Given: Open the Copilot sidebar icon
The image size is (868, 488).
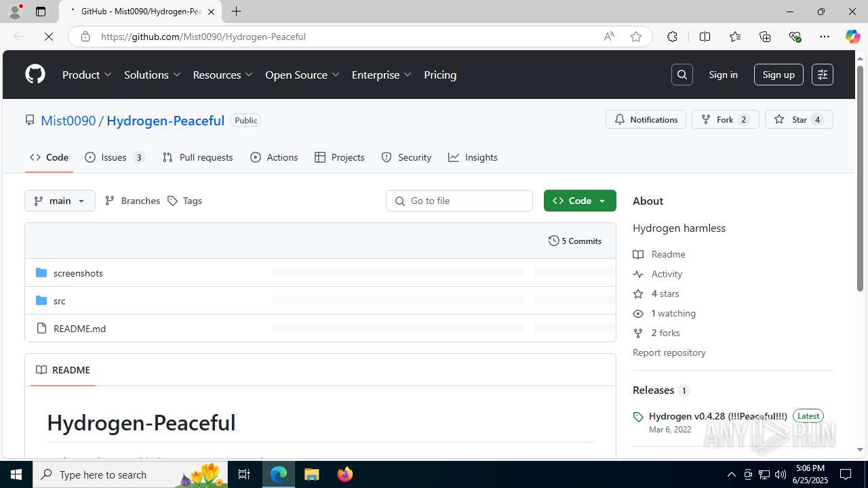Looking at the screenshot, I should 852,37.
